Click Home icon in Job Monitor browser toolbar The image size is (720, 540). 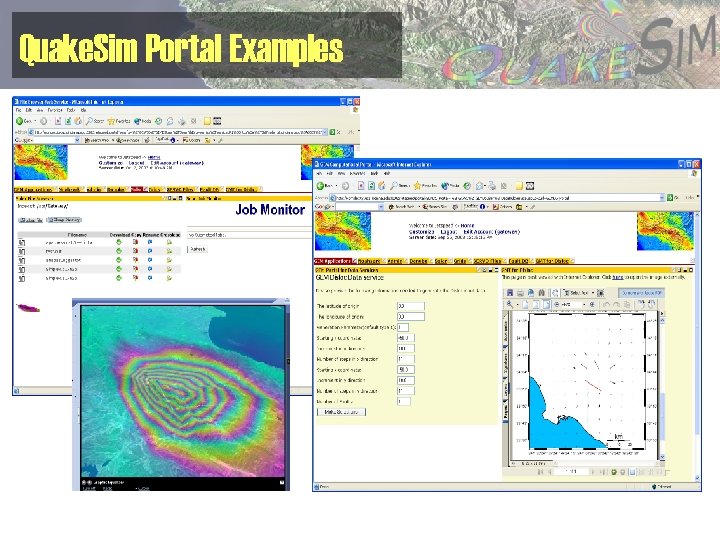point(78,121)
